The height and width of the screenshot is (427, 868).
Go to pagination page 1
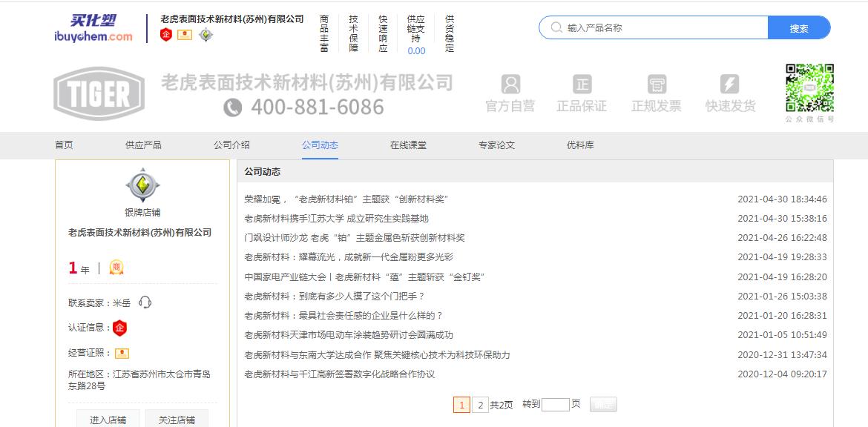(x=461, y=405)
